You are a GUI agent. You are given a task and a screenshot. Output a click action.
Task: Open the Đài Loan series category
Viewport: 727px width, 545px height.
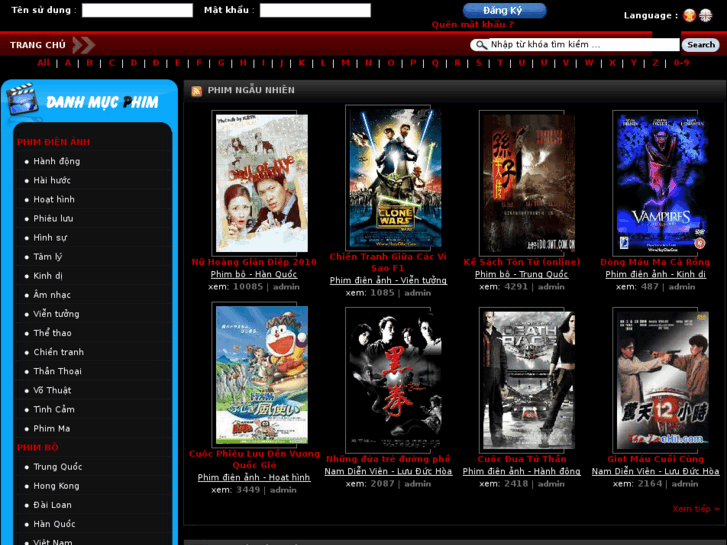pyautogui.click(x=52, y=505)
